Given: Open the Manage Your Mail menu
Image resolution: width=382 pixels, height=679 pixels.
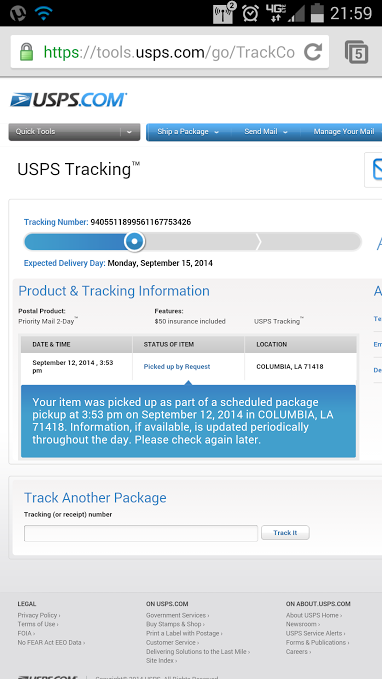Looking at the screenshot, I should [344, 132].
